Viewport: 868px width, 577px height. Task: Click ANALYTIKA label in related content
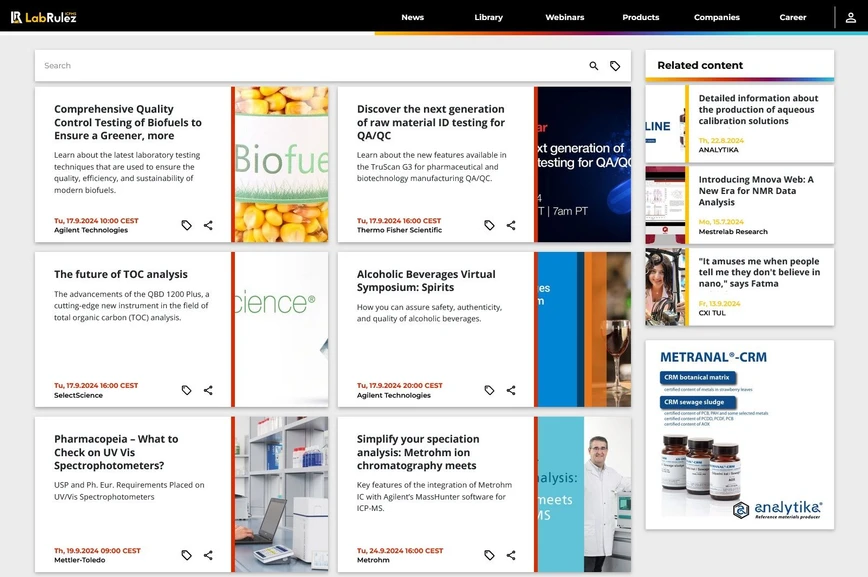718,150
